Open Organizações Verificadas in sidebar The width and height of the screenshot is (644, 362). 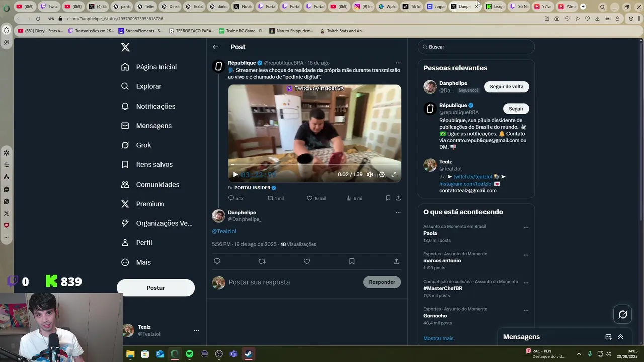[x=156, y=223]
